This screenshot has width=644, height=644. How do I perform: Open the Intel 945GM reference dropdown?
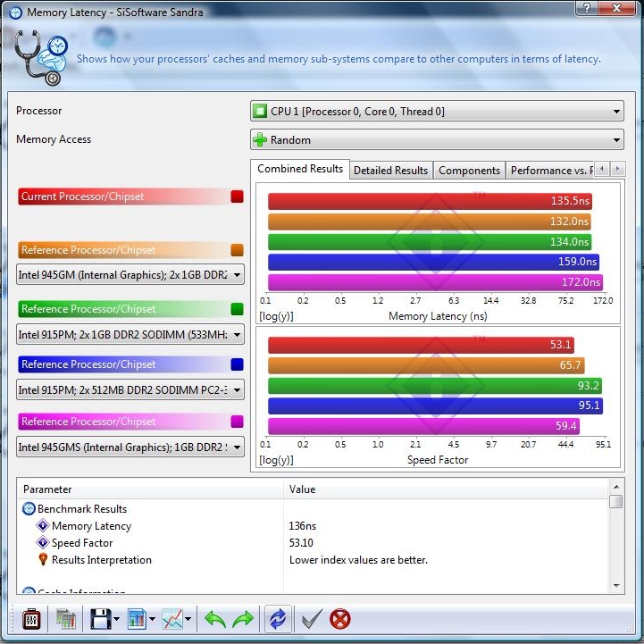[130, 275]
